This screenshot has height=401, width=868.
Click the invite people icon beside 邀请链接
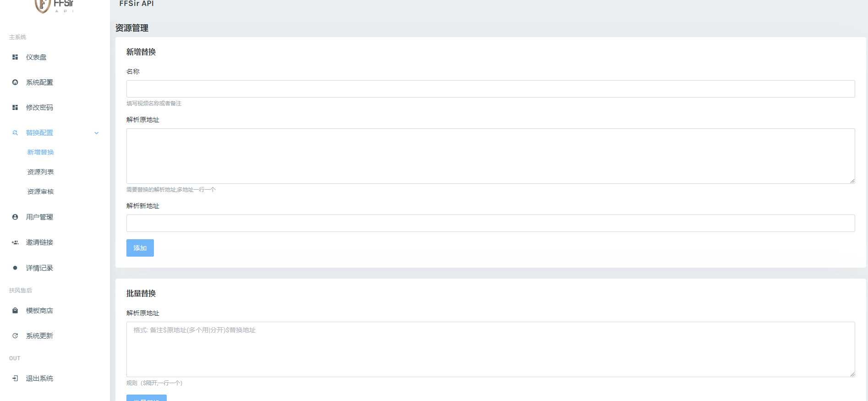(15, 242)
